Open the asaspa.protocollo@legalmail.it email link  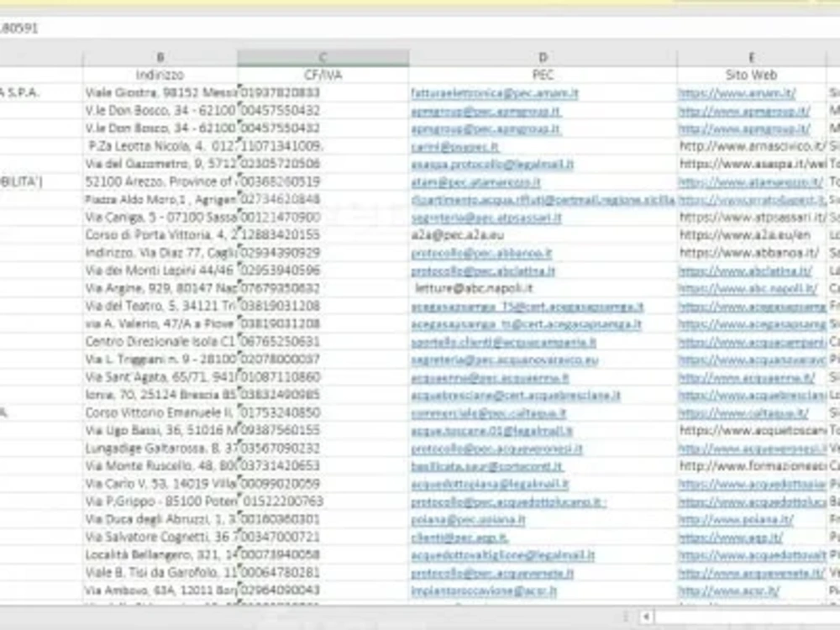491,164
